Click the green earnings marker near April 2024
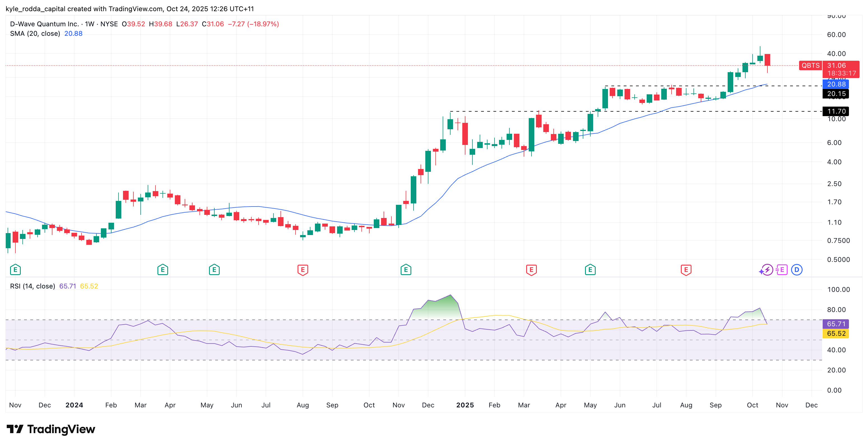 [x=163, y=270]
